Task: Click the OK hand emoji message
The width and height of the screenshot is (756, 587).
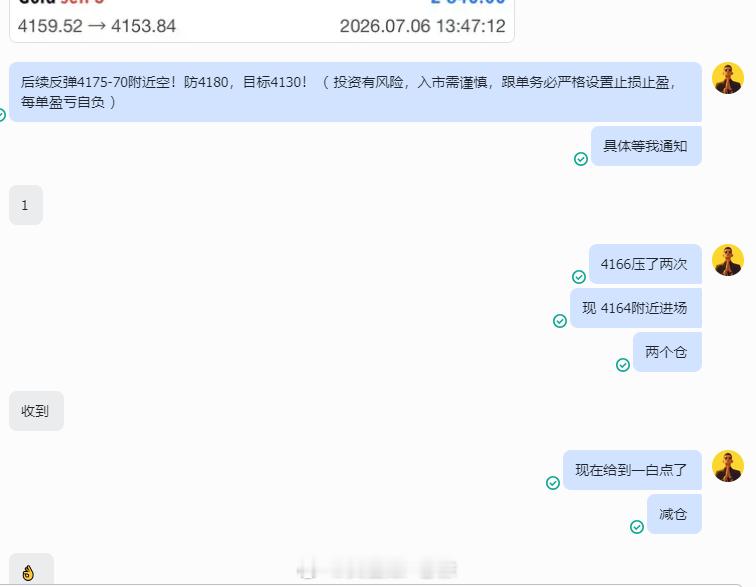Action: point(31,570)
